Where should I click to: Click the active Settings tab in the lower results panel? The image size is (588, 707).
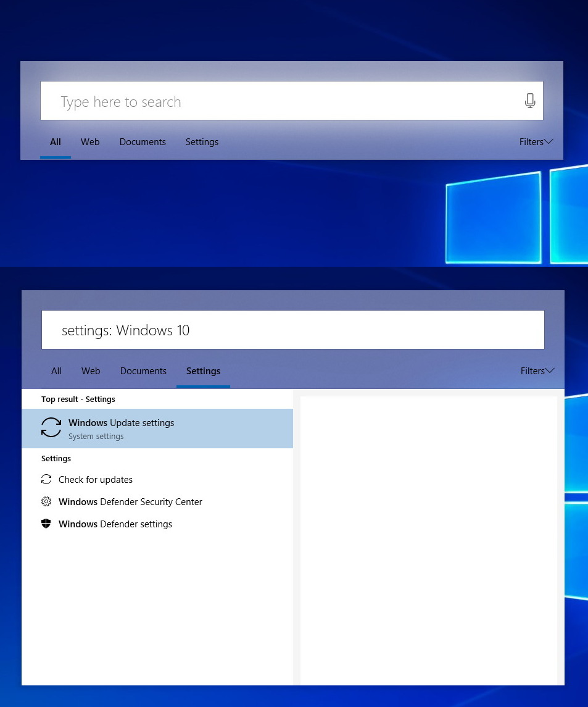(203, 371)
